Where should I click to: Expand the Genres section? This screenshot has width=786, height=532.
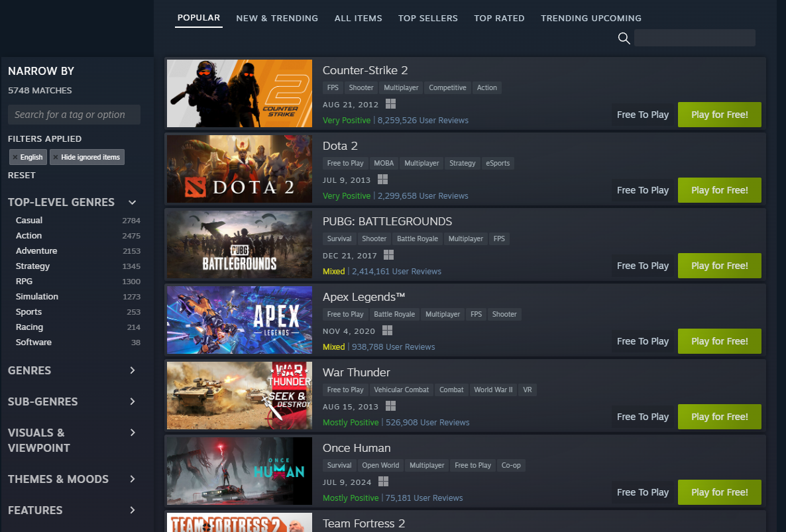coord(133,371)
